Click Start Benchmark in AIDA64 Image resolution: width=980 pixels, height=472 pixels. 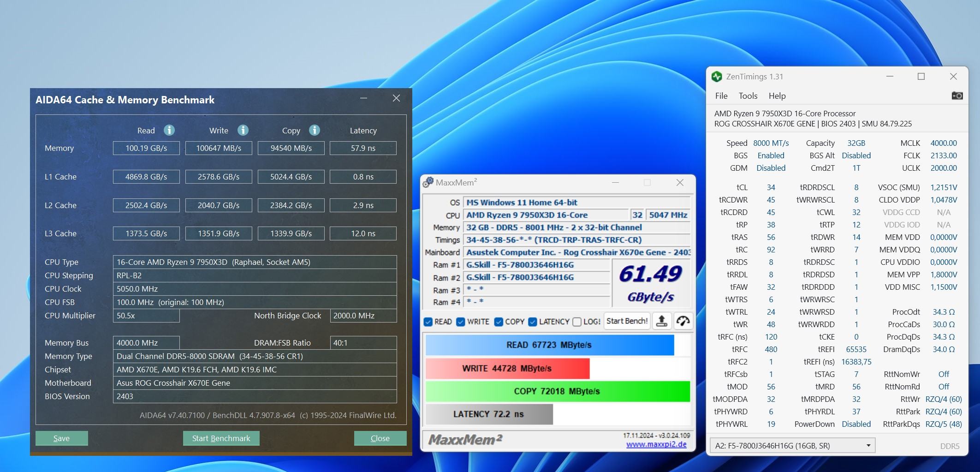(221, 438)
